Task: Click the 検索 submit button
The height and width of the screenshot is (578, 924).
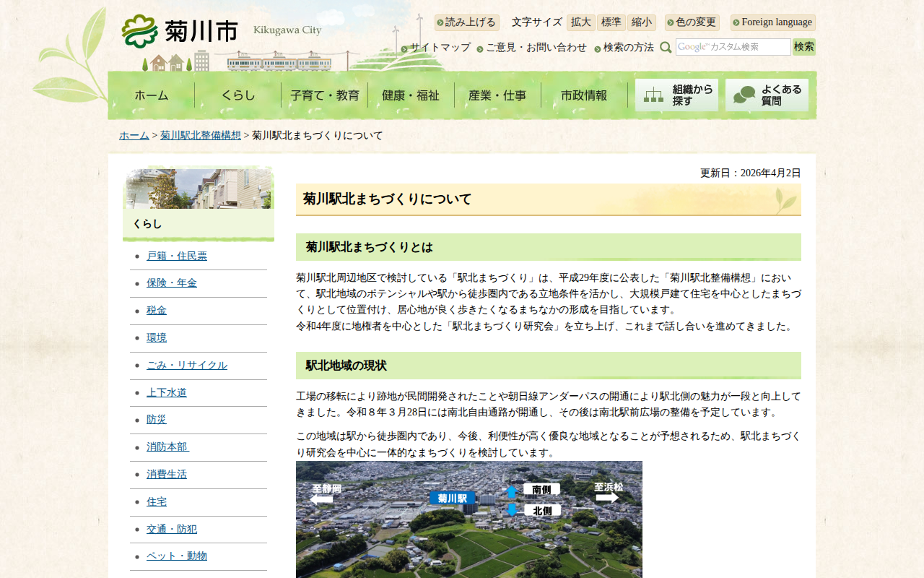Action: pos(804,47)
